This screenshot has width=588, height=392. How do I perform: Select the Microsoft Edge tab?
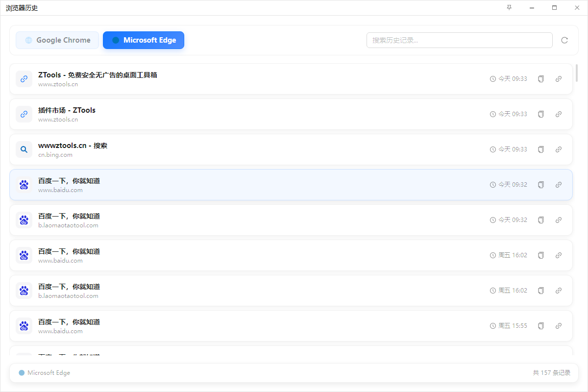click(144, 40)
